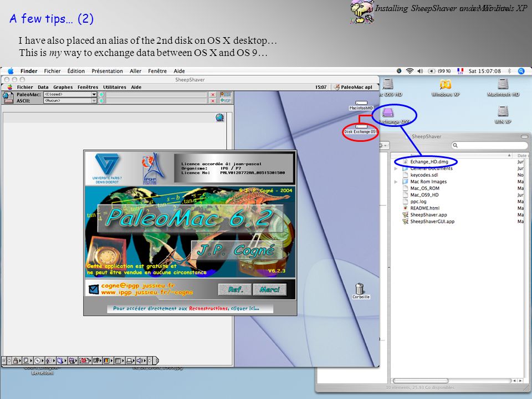Click the horizontal scrollbar in the Finder window
The height and width of the screenshot is (399, 532).
pos(421,381)
